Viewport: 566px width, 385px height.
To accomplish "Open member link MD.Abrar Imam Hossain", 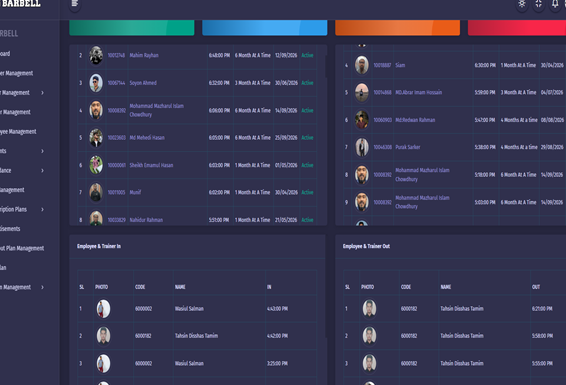I will 418,92.
